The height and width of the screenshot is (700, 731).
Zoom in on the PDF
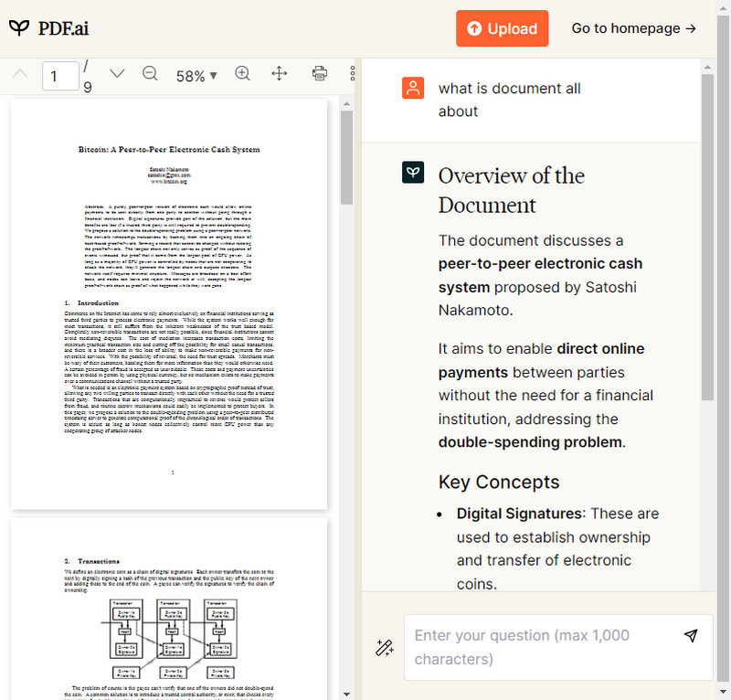[242, 74]
